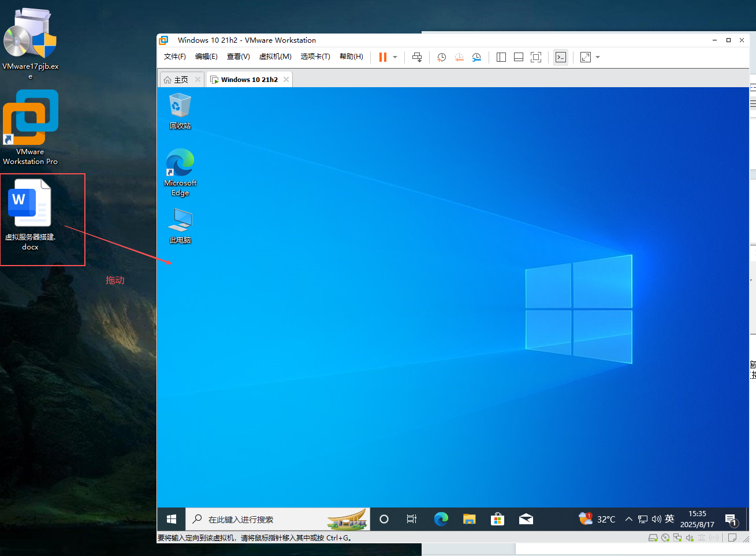The image size is (756, 556).
Task: Click the hard disk status icon in VMware's status bar
Action: [x=653, y=538]
